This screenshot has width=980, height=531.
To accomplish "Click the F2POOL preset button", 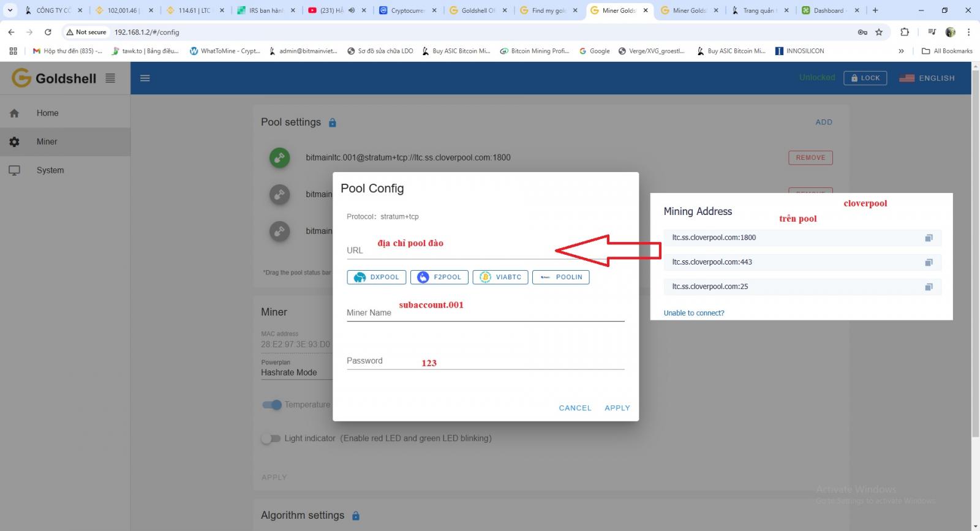I will (x=439, y=277).
